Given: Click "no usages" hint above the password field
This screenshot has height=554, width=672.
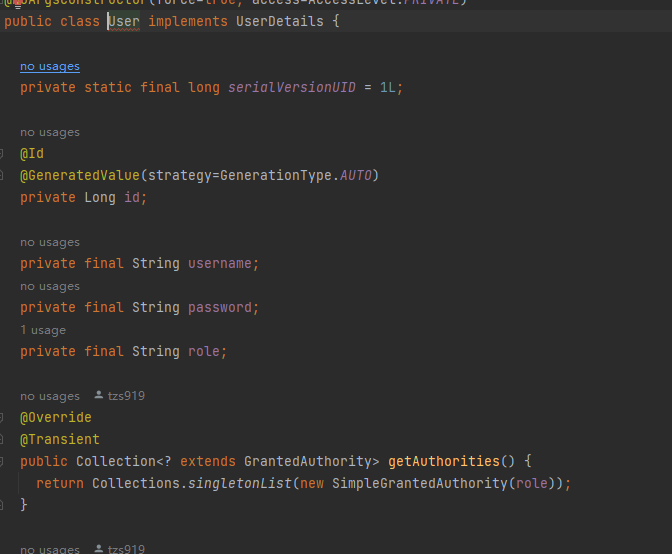Looking at the screenshot, I should [50, 286].
